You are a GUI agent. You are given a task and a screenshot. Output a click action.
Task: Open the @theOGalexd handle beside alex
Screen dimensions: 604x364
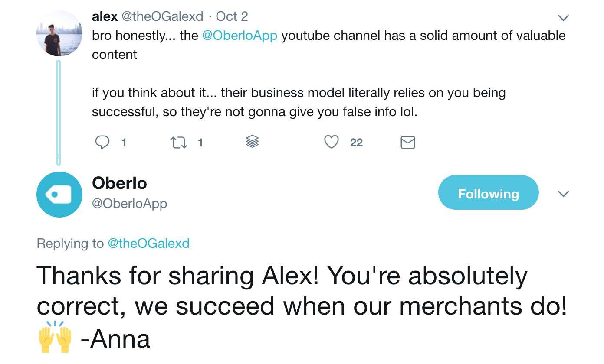click(x=162, y=16)
